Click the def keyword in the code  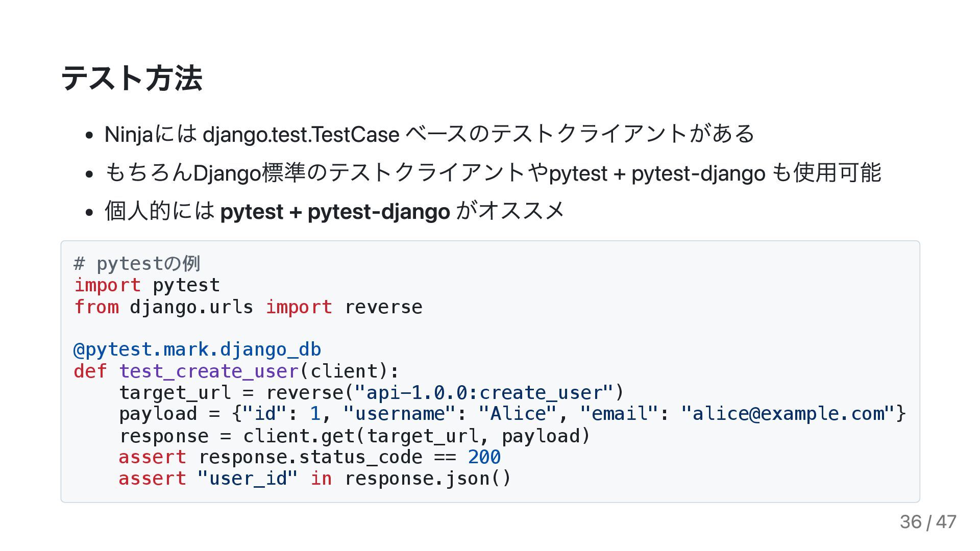[90, 371]
